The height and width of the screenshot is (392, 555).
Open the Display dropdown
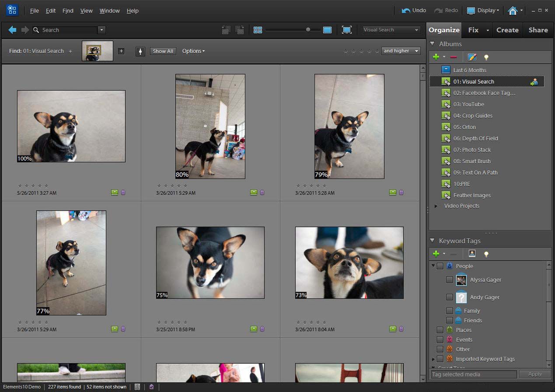click(483, 10)
